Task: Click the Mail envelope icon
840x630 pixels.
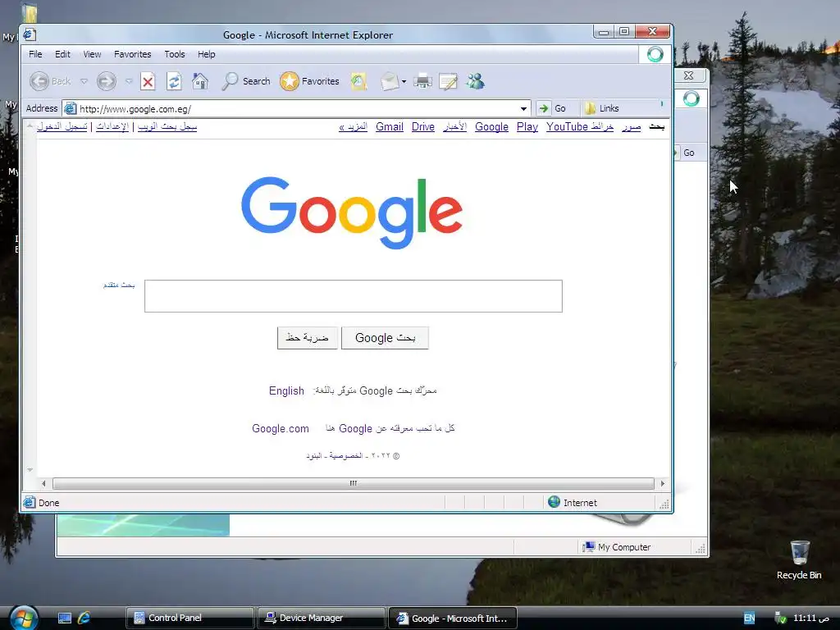Action: [389, 81]
